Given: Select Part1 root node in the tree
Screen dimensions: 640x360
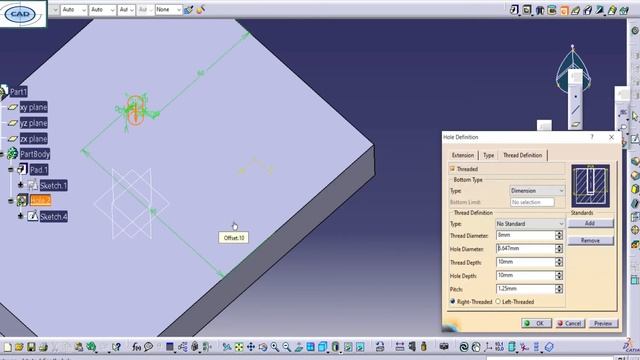Looking at the screenshot, I should (x=18, y=92).
